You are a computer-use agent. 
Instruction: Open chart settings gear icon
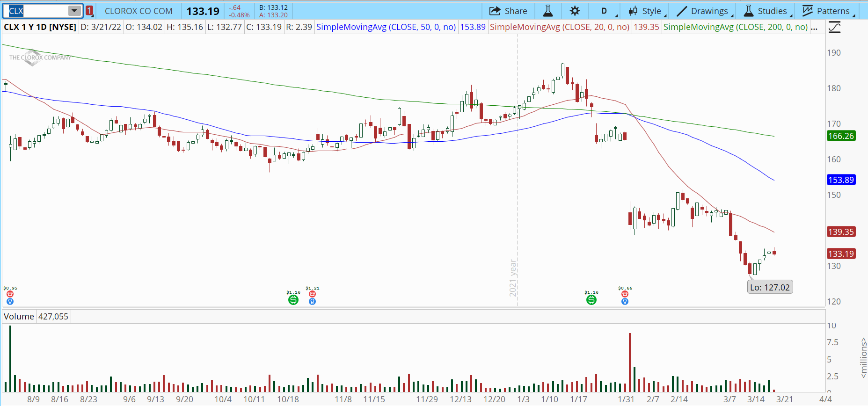tap(575, 11)
